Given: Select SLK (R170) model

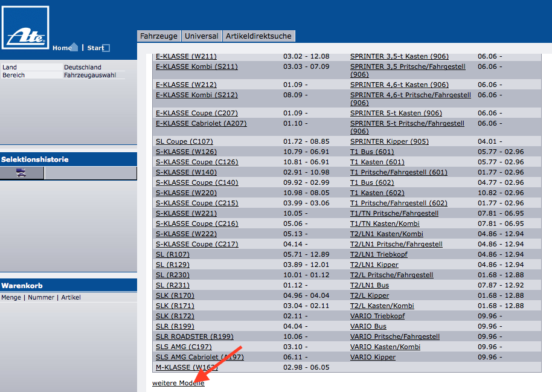Looking at the screenshot, I should (x=175, y=295).
